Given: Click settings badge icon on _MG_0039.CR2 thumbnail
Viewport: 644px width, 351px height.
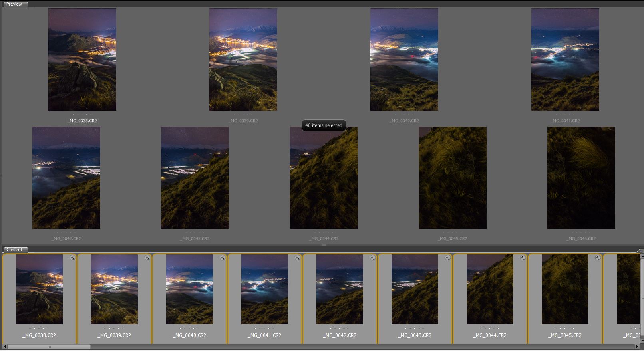Looking at the screenshot, I should (147, 258).
